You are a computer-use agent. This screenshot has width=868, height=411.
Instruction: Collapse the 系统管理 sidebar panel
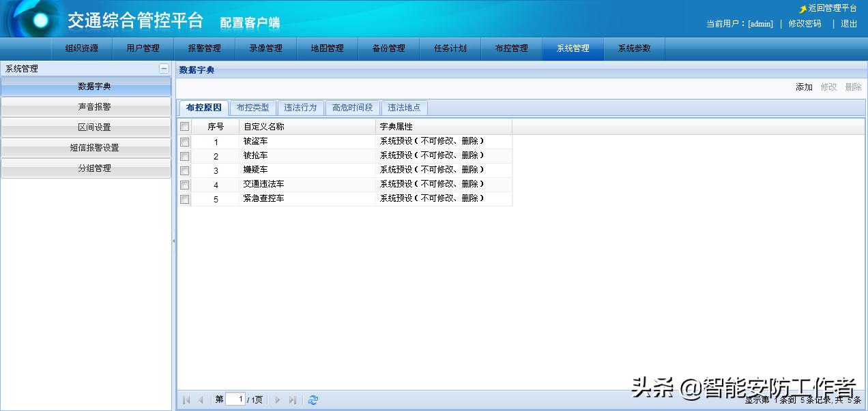[x=164, y=68]
